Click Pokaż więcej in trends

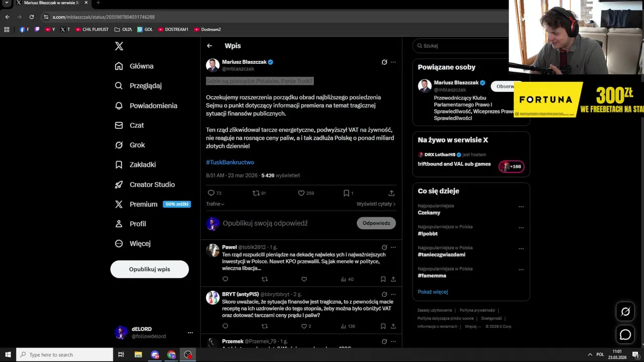pos(433,292)
